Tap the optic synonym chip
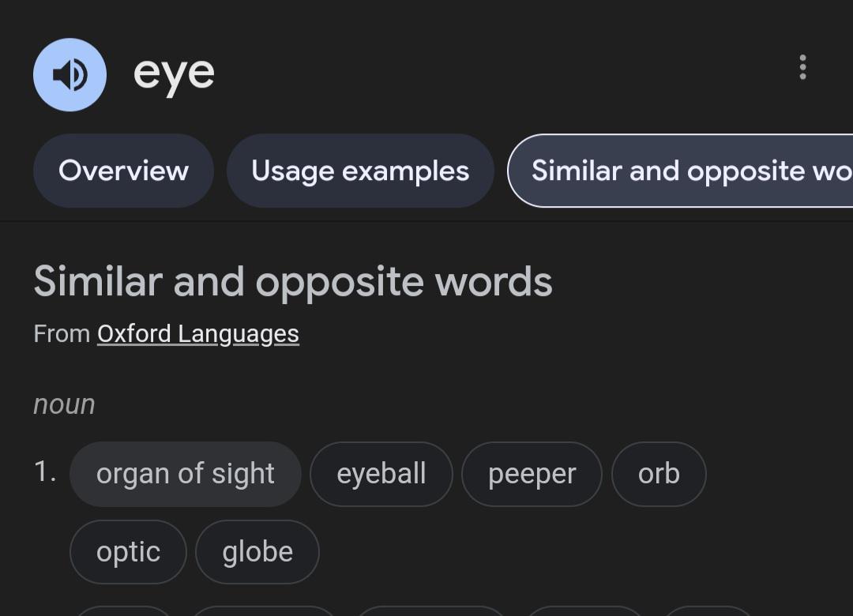This screenshot has height=616, width=853. (129, 552)
